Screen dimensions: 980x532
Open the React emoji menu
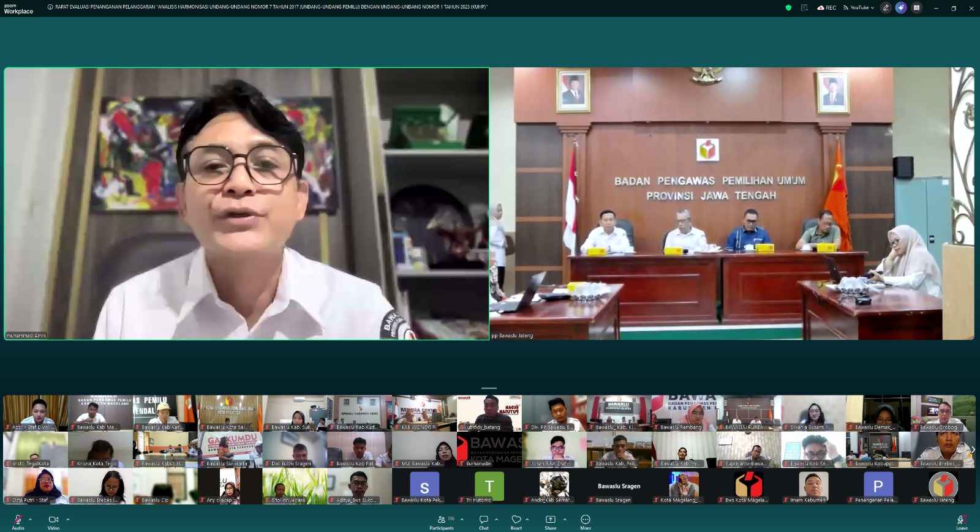tap(516, 521)
